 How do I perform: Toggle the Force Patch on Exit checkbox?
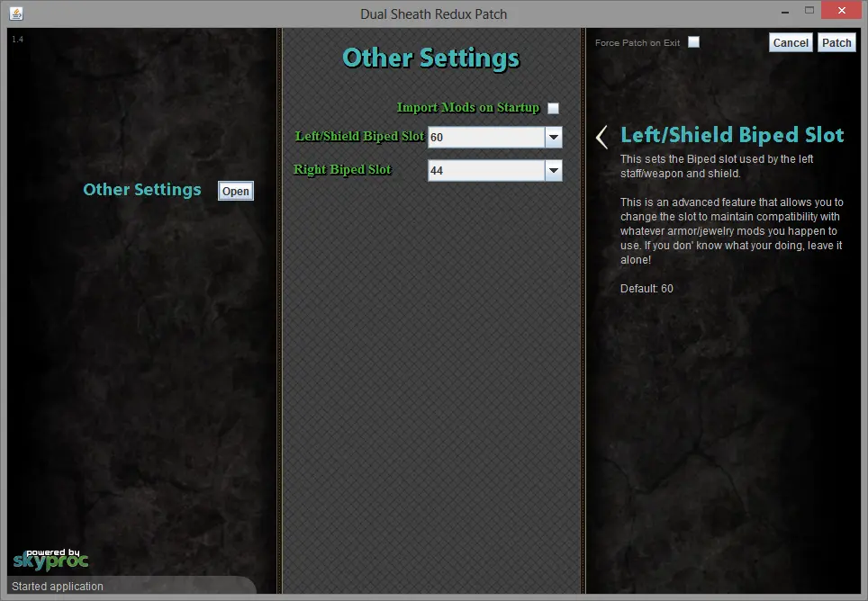click(693, 42)
